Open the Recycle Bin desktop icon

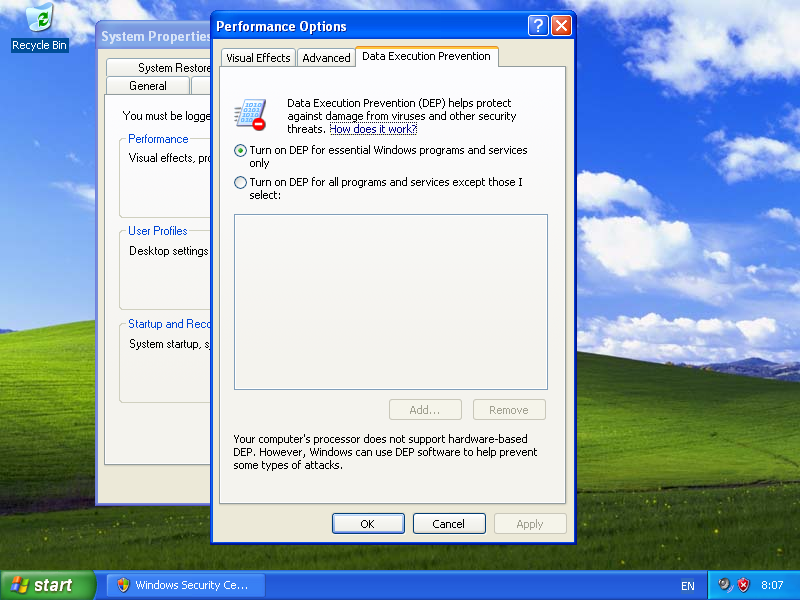click(40, 27)
